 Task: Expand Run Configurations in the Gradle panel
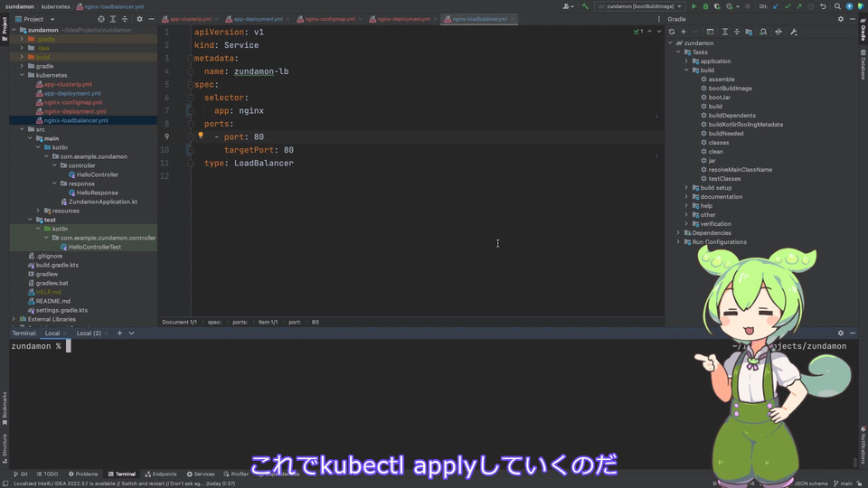[x=679, y=242]
